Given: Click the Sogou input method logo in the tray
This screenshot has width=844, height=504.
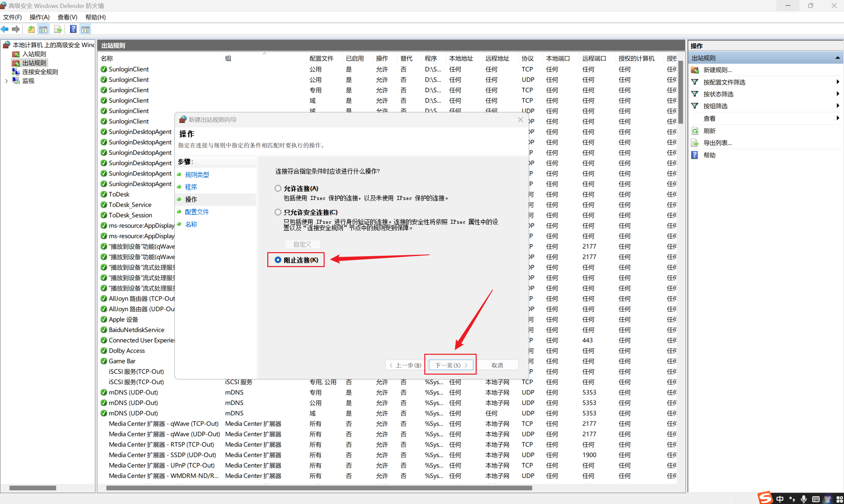Looking at the screenshot, I should 765,498.
